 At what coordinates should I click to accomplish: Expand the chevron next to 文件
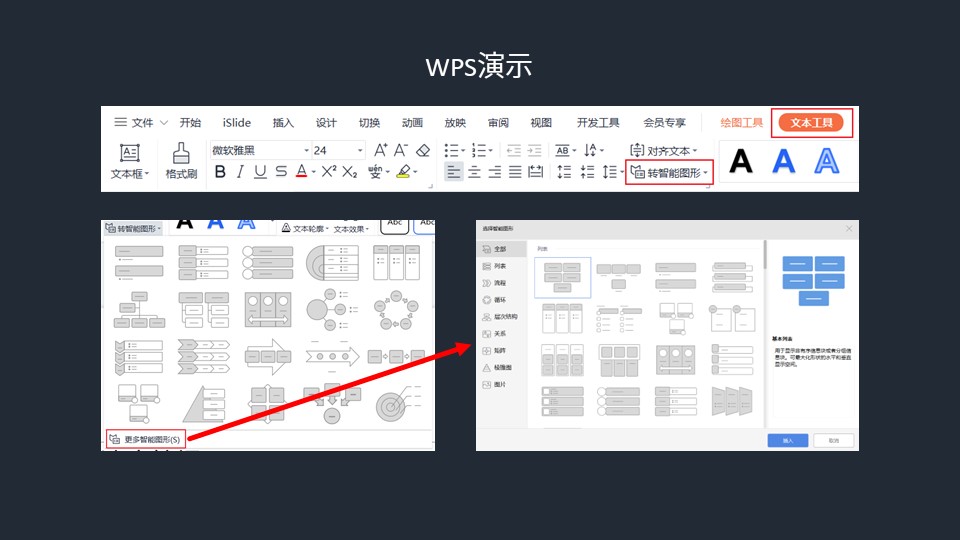click(163, 122)
